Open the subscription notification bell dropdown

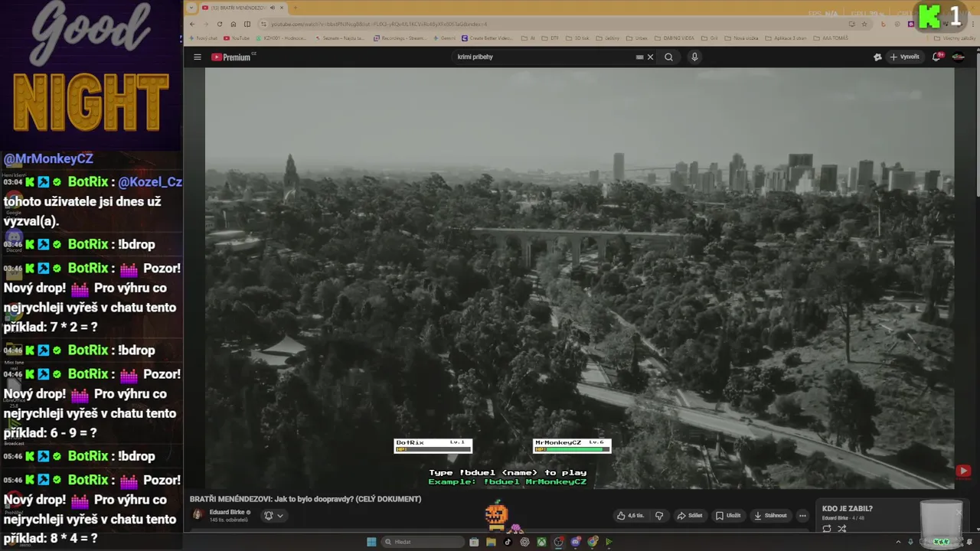pos(273,516)
